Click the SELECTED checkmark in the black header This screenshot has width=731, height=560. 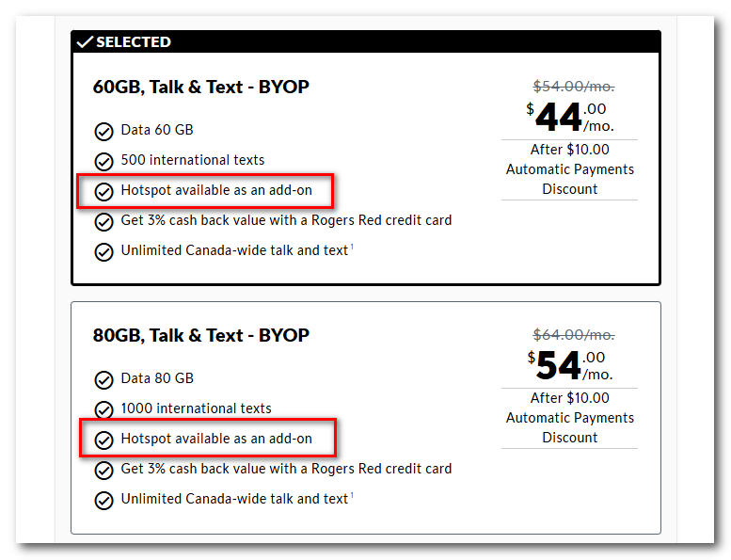[x=85, y=42]
